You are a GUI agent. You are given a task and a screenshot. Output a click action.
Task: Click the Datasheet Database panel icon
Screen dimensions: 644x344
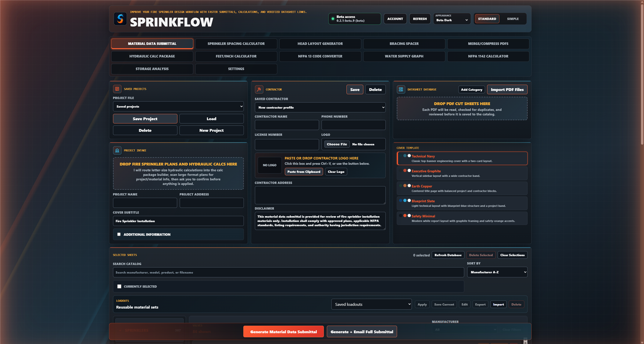click(x=401, y=90)
